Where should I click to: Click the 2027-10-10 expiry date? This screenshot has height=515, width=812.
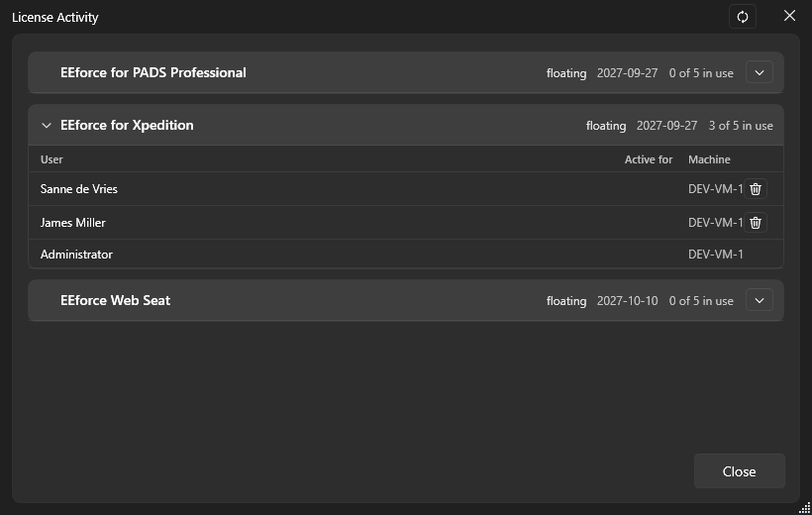coord(627,301)
